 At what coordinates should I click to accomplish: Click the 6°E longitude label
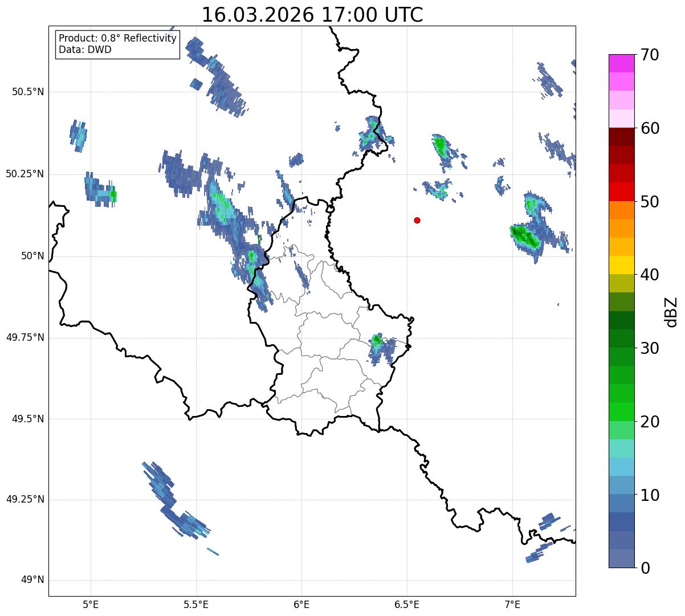click(301, 604)
